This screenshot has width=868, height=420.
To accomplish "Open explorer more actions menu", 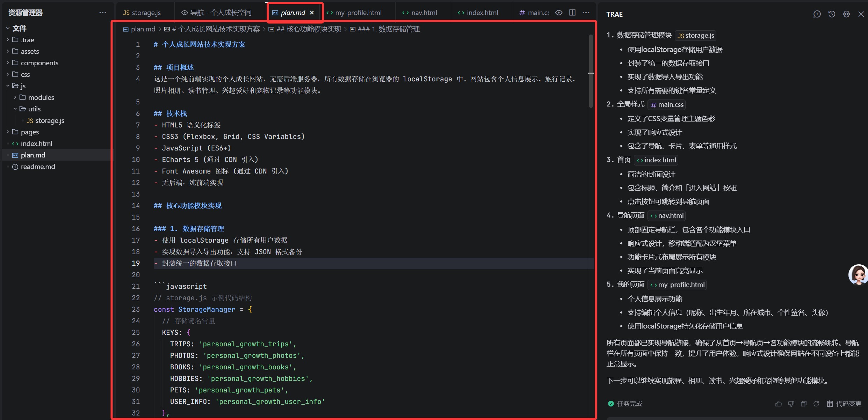I will [103, 13].
